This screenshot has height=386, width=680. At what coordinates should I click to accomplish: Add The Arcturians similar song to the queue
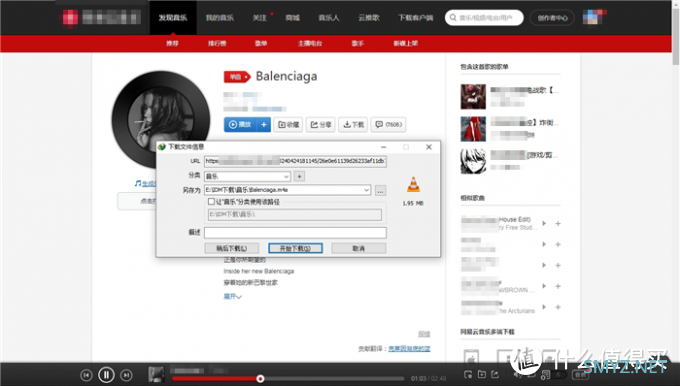click(558, 307)
